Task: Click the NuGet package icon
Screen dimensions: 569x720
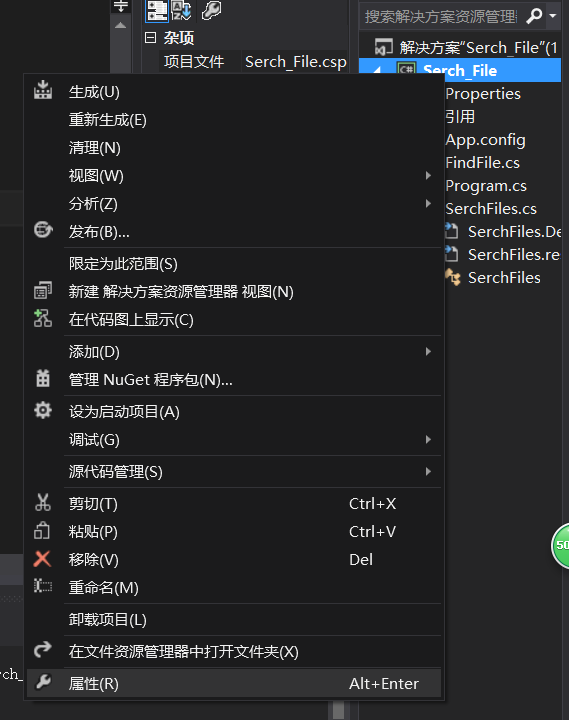Action: coord(43,378)
